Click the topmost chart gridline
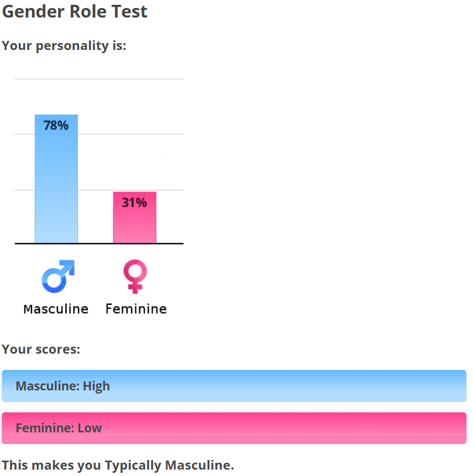The image size is (473, 476). point(99,79)
